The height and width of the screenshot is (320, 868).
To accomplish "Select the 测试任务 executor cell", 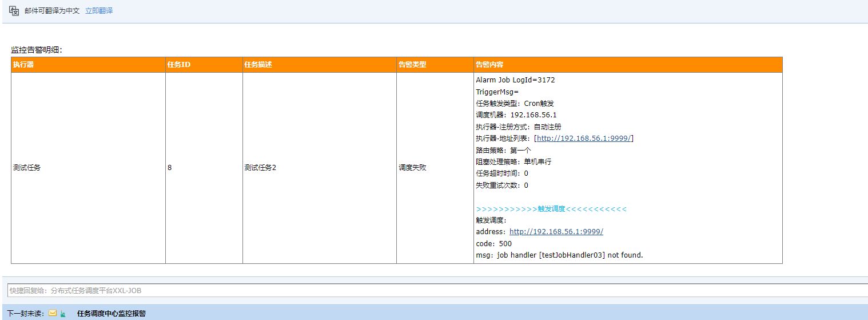I will pos(88,168).
